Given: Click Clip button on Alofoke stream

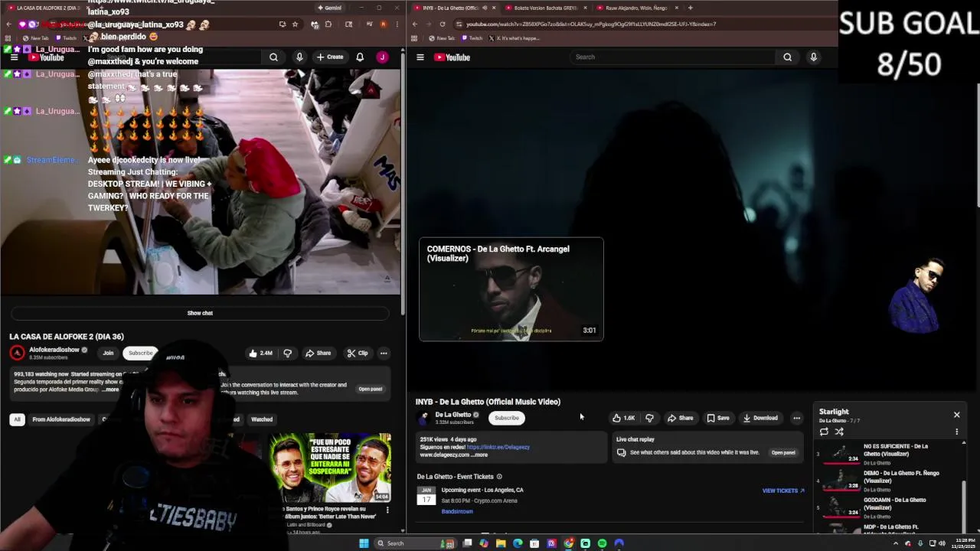Looking at the screenshot, I should coord(357,353).
